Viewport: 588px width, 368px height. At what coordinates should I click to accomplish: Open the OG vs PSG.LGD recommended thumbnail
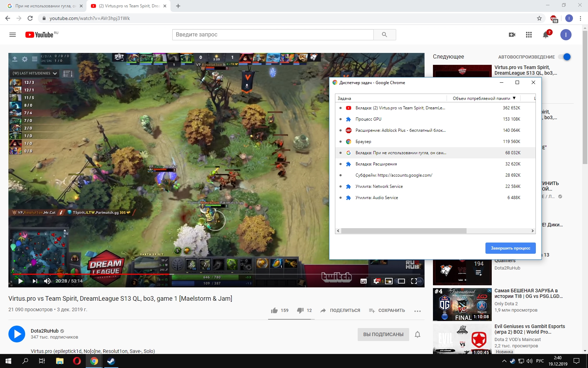(x=462, y=305)
